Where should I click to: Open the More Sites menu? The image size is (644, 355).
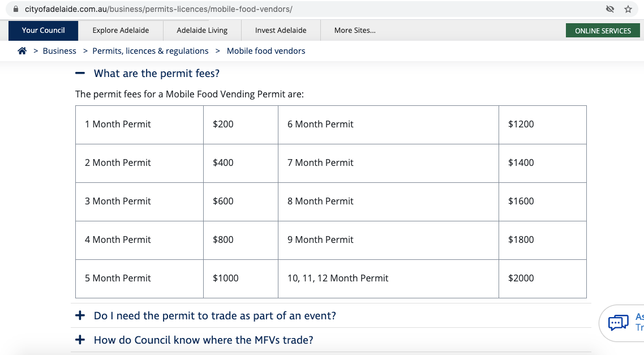coord(355,31)
